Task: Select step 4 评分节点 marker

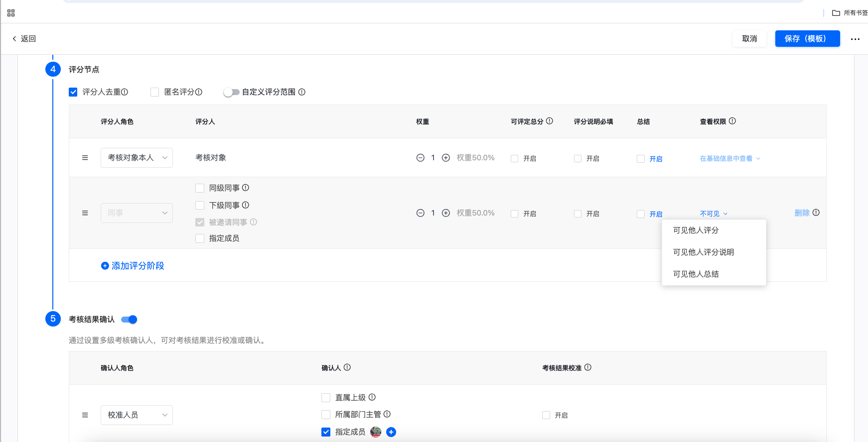Action: 53,69
